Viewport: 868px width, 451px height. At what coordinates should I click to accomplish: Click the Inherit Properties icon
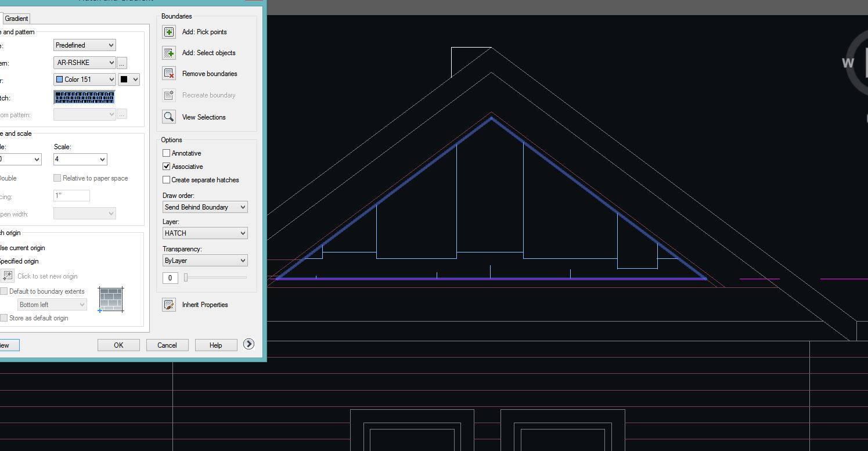coord(169,305)
